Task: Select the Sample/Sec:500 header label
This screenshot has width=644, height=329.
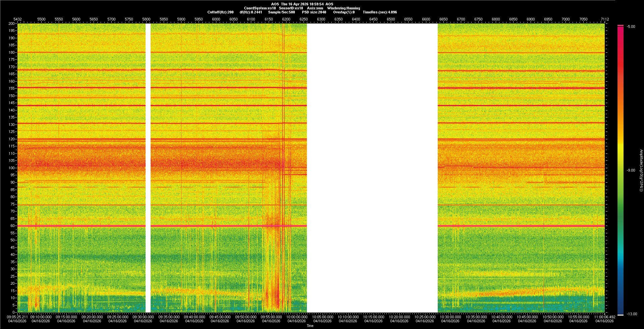Action: tap(281, 12)
